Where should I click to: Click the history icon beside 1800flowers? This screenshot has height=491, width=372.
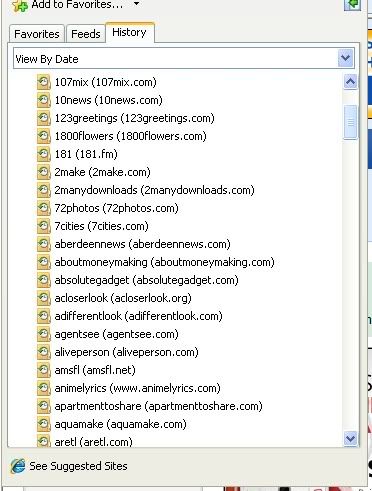click(43, 136)
